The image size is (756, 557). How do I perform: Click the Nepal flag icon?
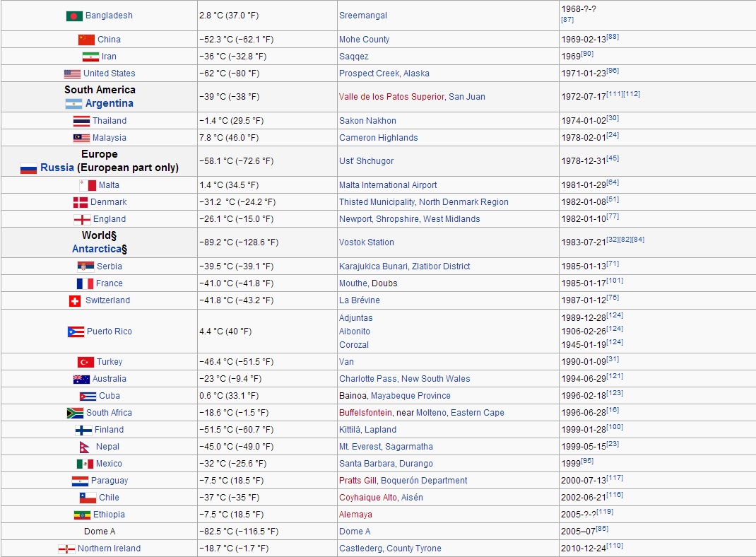[x=84, y=447]
